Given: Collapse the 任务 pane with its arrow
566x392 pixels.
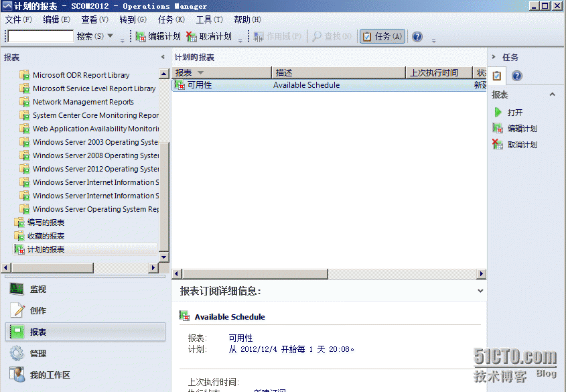Looking at the screenshot, I should coord(494,57).
